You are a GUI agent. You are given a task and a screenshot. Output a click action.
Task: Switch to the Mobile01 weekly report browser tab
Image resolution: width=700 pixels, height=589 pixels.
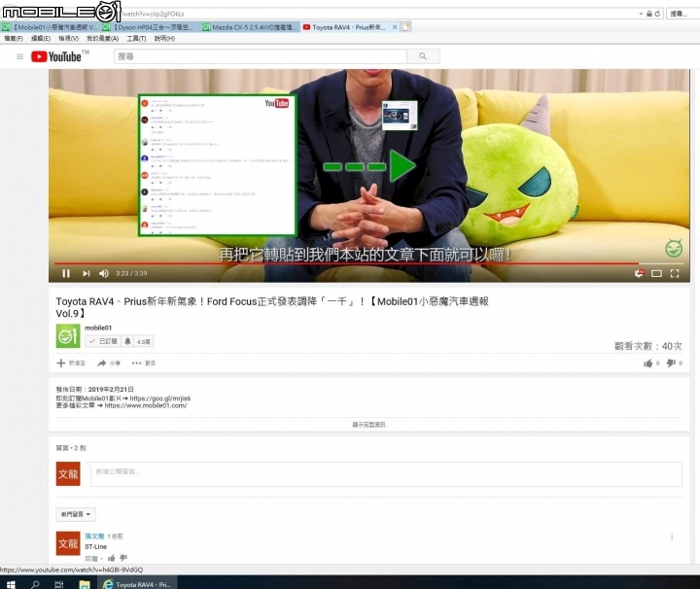click(51, 27)
